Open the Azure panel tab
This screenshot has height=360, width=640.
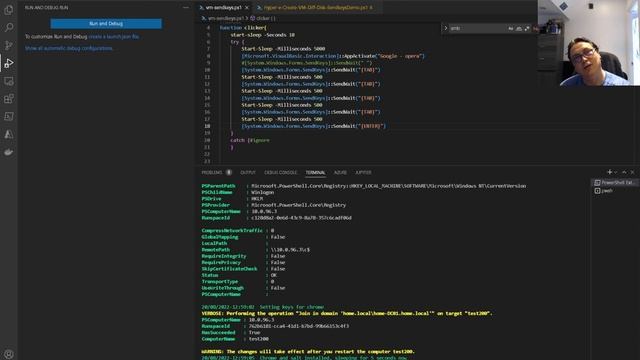340,173
